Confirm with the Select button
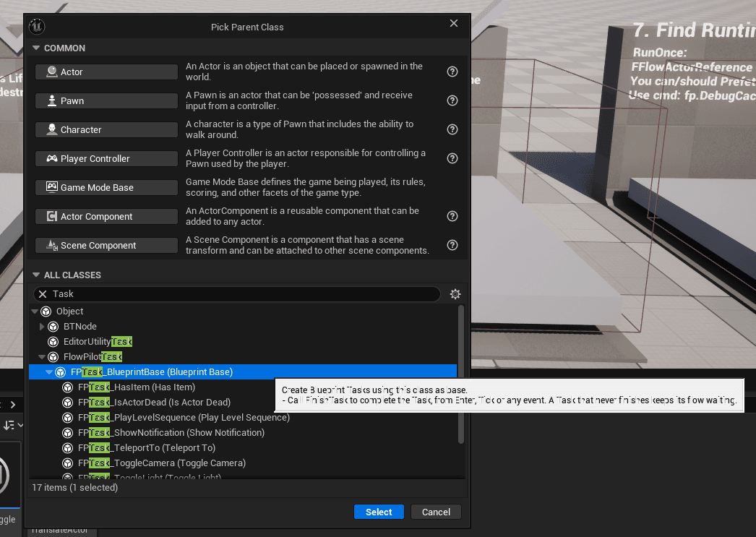Viewport: 756px width, 537px height. pos(379,512)
